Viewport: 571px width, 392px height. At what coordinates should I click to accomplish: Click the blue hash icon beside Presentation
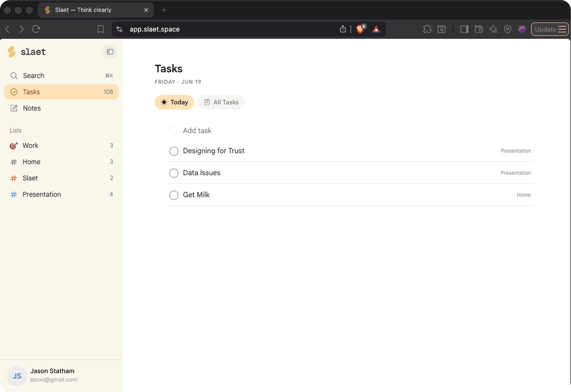coord(14,195)
